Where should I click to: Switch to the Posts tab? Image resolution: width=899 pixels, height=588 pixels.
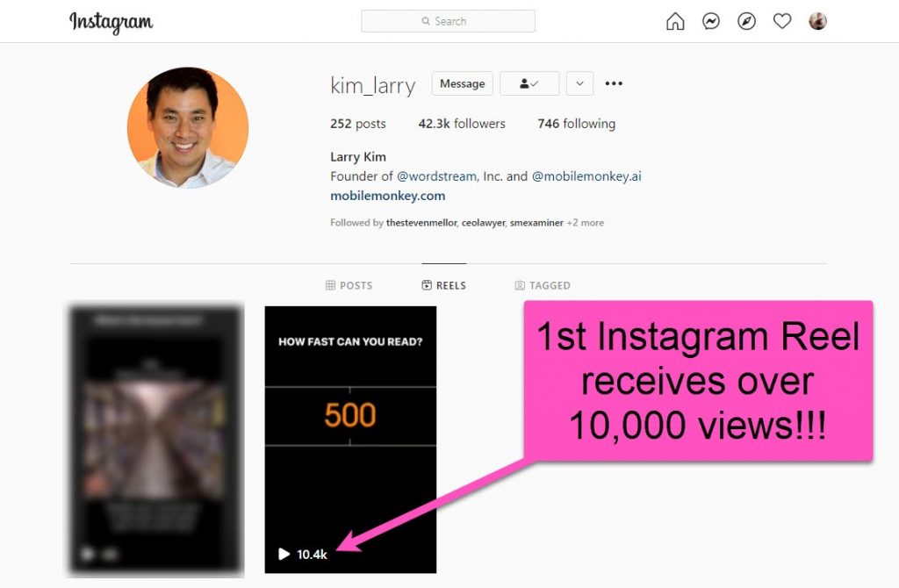coord(349,285)
